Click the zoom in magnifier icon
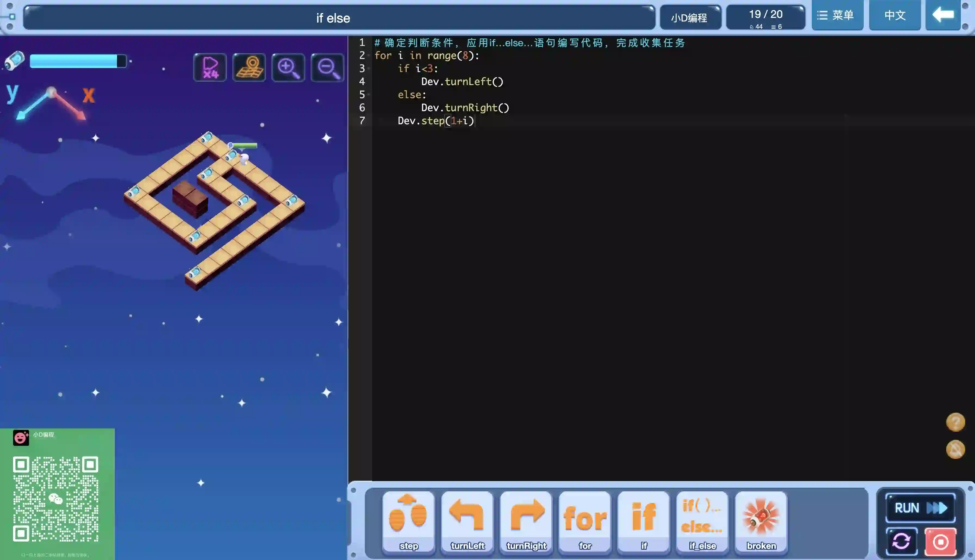Image resolution: width=975 pixels, height=560 pixels. [288, 68]
